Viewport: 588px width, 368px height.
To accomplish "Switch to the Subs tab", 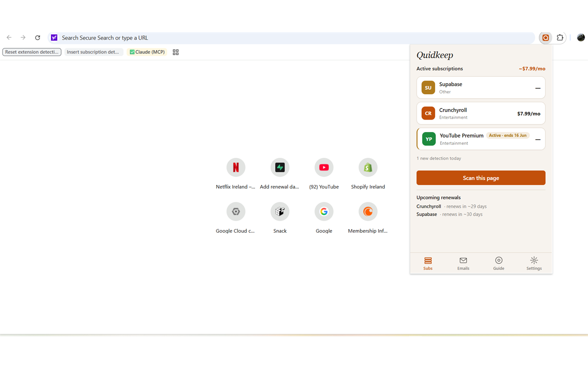I will [428, 264].
